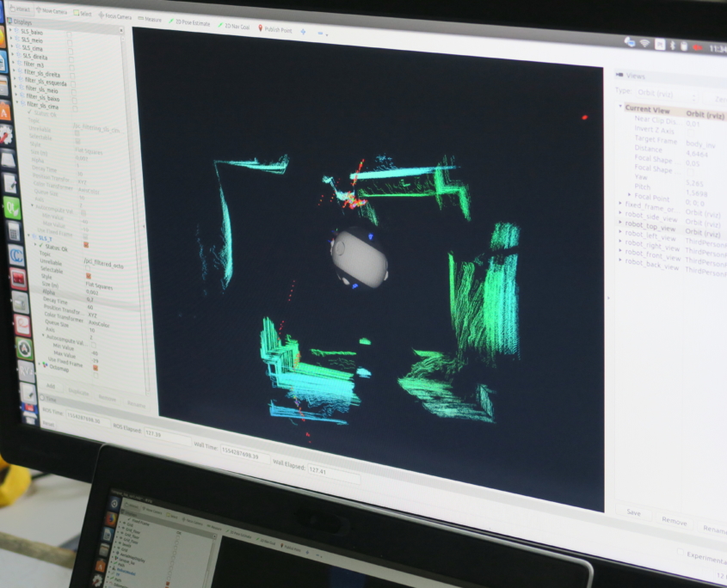Image resolution: width=727 pixels, height=588 pixels.
Task: Choose the Measure tool
Action: (149, 17)
